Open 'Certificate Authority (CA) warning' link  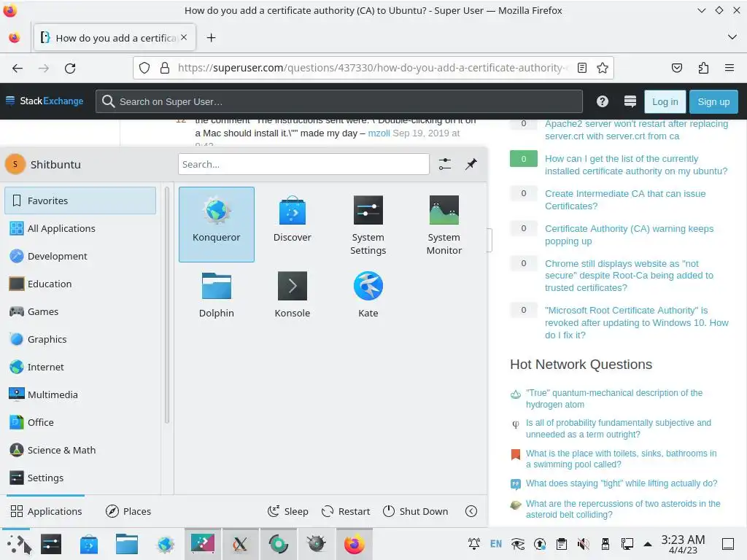pyautogui.click(x=629, y=235)
